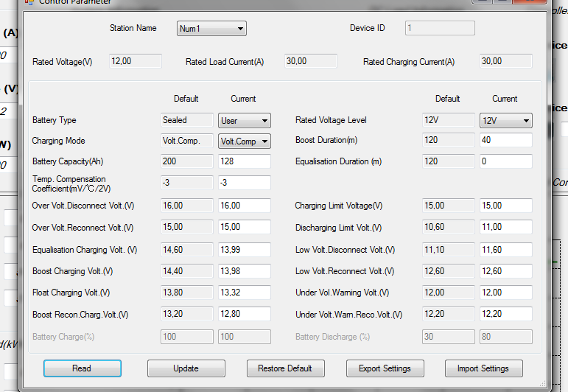Click the Float Charging Volt. current field
The width and height of the screenshot is (568, 392).
click(245, 293)
